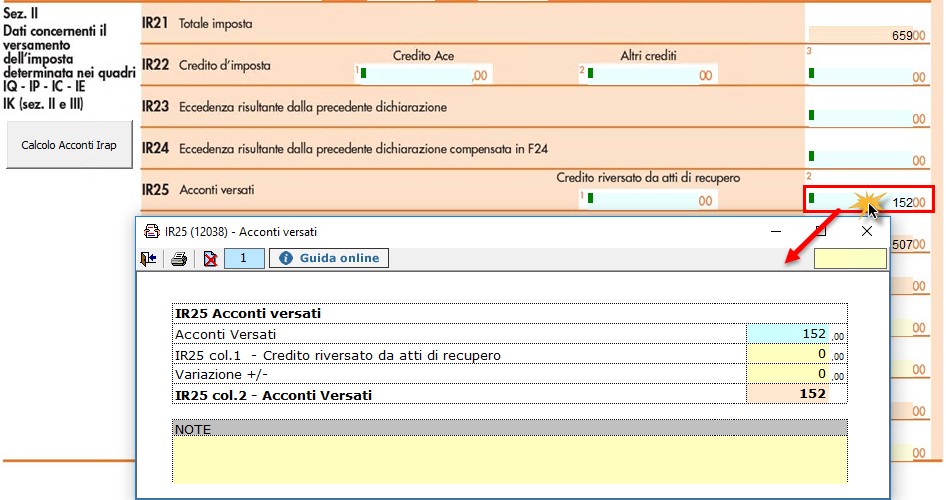This screenshot has height=500, width=946.
Task: Click the Credito Ace field in IR22
Action: tap(422, 74)
